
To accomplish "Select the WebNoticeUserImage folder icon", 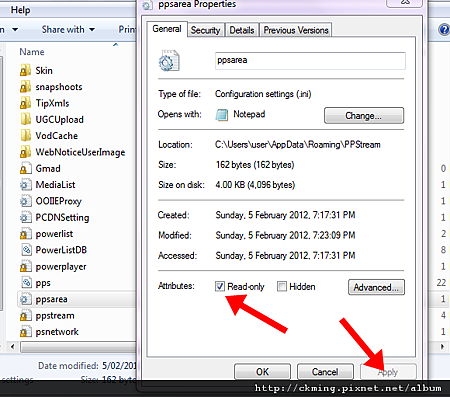I will point(25,152).
